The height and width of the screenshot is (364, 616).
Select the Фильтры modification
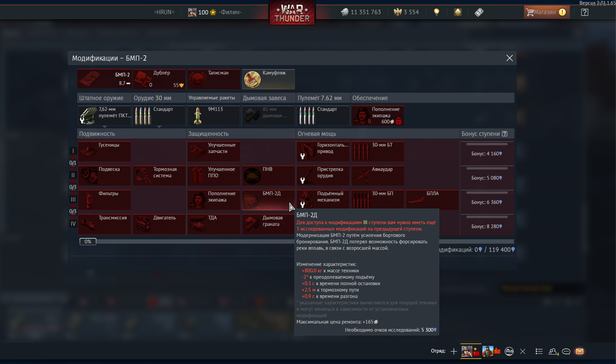[105, 200]
